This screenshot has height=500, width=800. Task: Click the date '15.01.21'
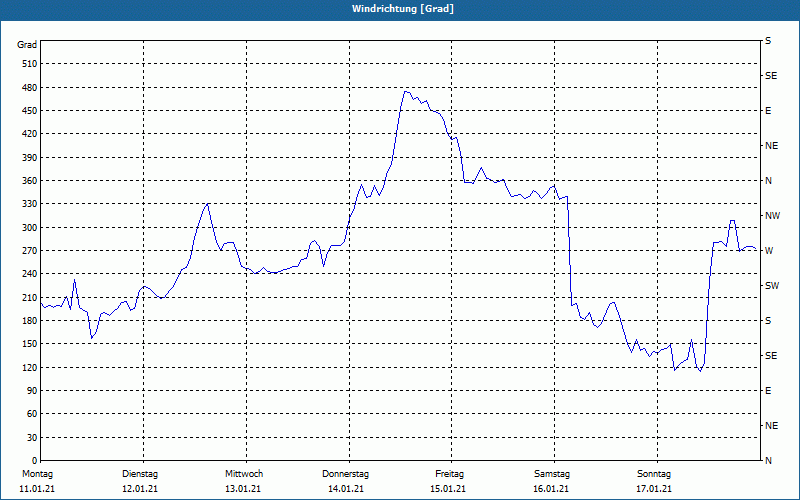[x=448, y=489]
